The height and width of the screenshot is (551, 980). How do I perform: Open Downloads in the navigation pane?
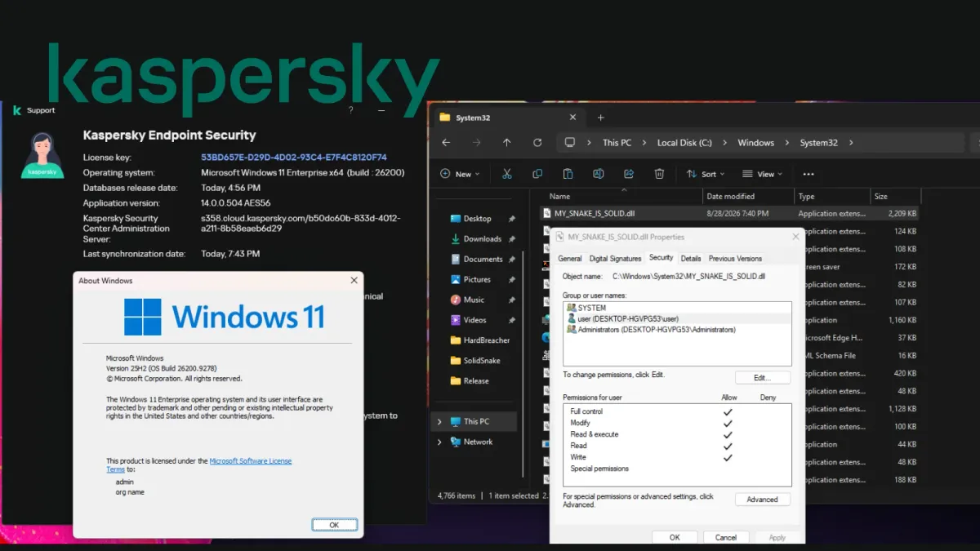tap(477, 239)
